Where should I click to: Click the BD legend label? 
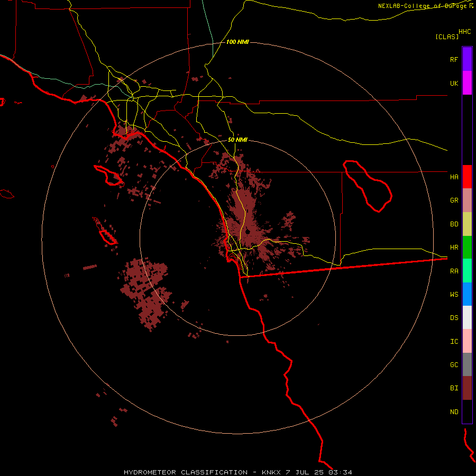tap(454, 224)
